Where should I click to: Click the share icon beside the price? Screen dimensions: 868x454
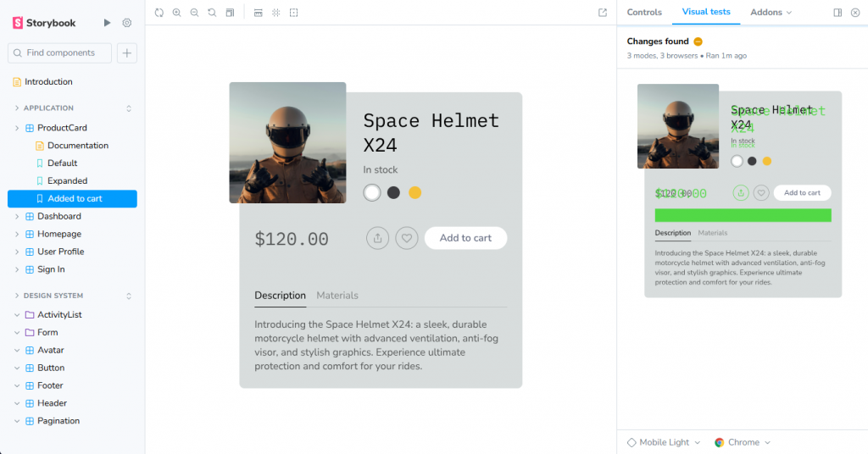pyautogui.click(x=377, y=238)
